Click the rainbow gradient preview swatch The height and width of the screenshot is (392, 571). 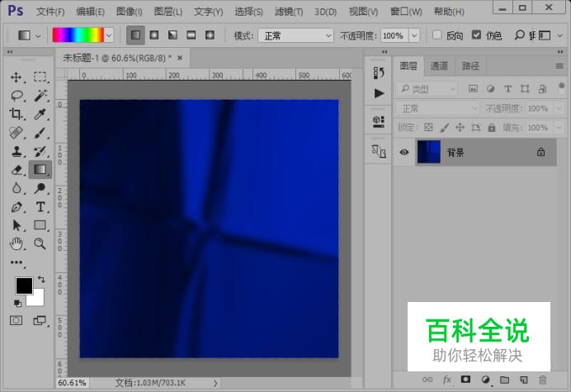[x=78, y=35]
